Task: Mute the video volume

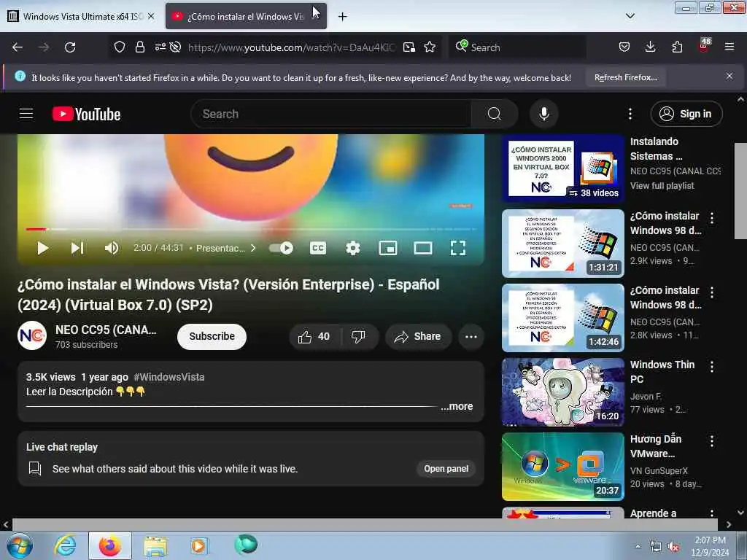Action: tap(112, 248)
